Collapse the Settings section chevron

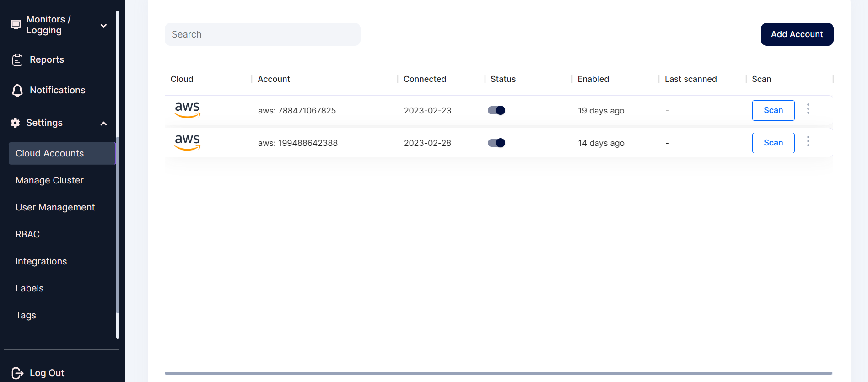click(x=104, y=124)
